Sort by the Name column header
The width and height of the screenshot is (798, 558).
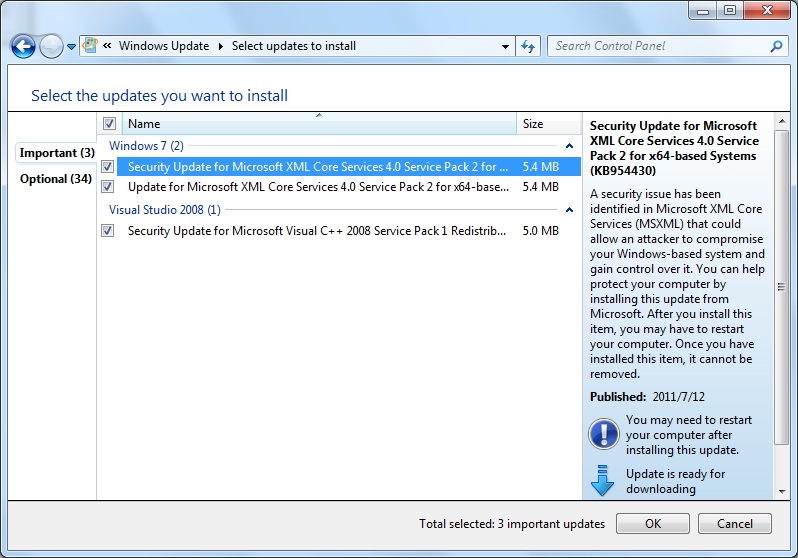pos(319,124)
